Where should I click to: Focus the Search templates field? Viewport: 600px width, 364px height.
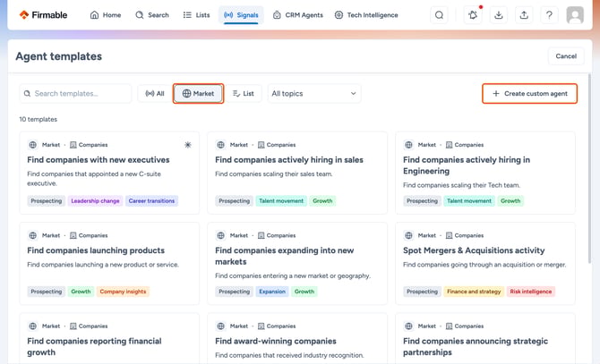point(75,94)
